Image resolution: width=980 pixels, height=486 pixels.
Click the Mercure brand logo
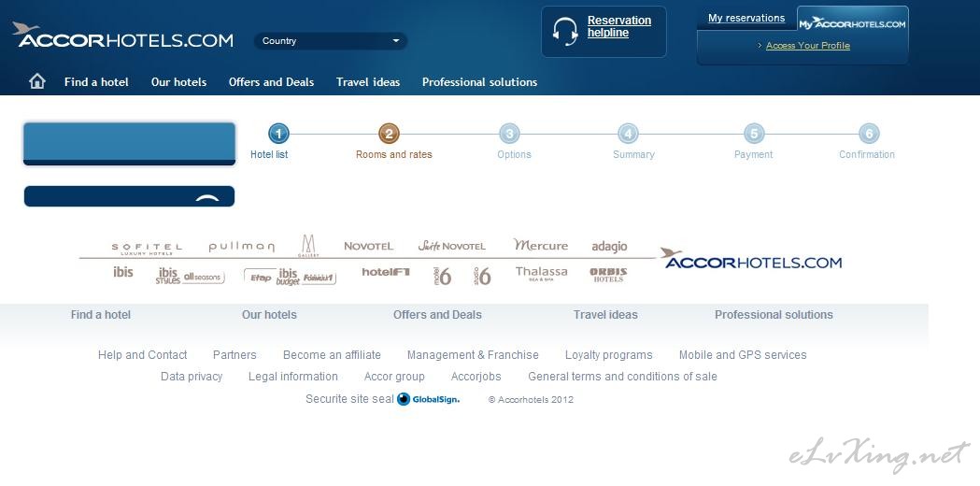pyautogui.click(x=541, y=245)
